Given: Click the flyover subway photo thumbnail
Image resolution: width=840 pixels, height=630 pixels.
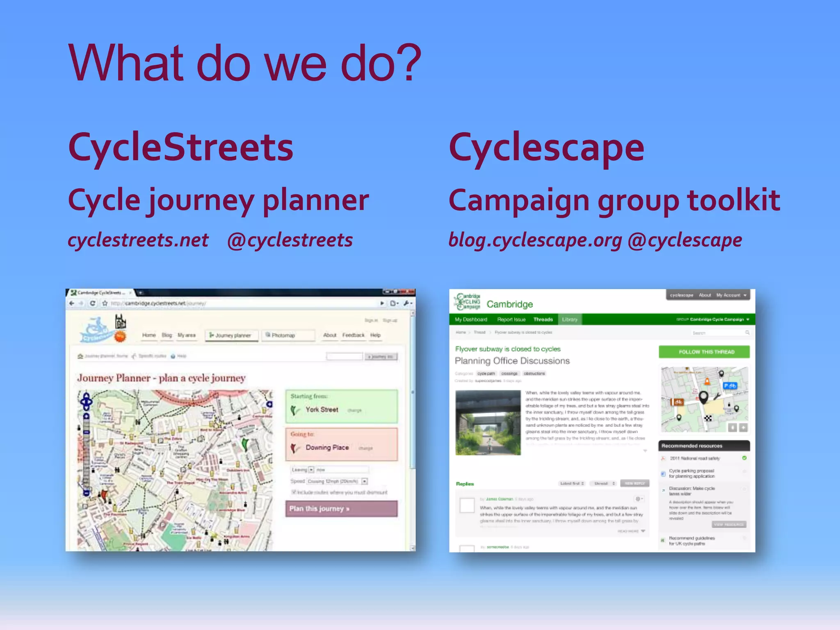Looking at the screenshot, I should 488,422.
